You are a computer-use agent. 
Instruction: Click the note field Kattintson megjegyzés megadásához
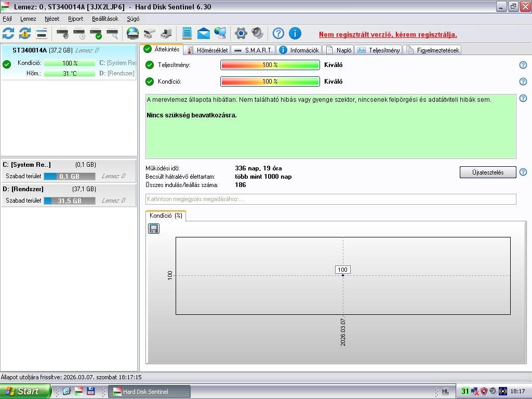[331, 199]
